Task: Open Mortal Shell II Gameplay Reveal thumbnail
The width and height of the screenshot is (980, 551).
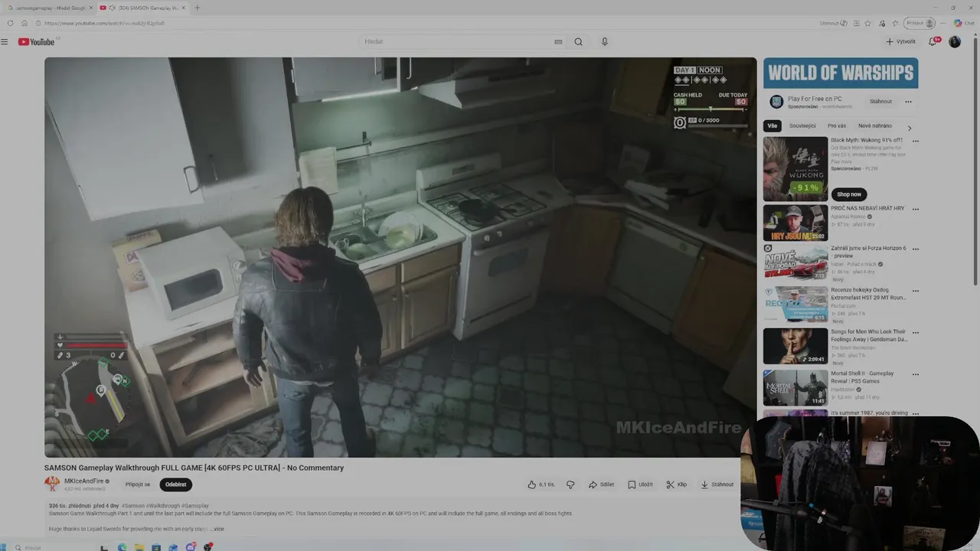Action: tap(795, 388)
